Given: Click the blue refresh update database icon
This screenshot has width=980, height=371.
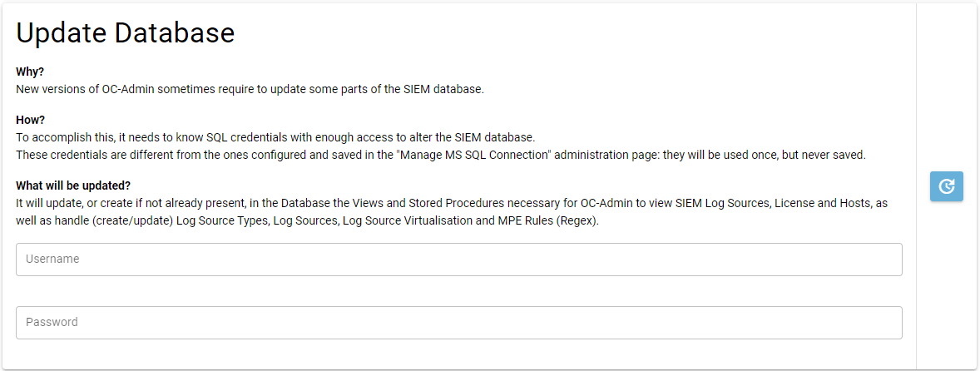Looking at the screenshot, I should [946, 186].
